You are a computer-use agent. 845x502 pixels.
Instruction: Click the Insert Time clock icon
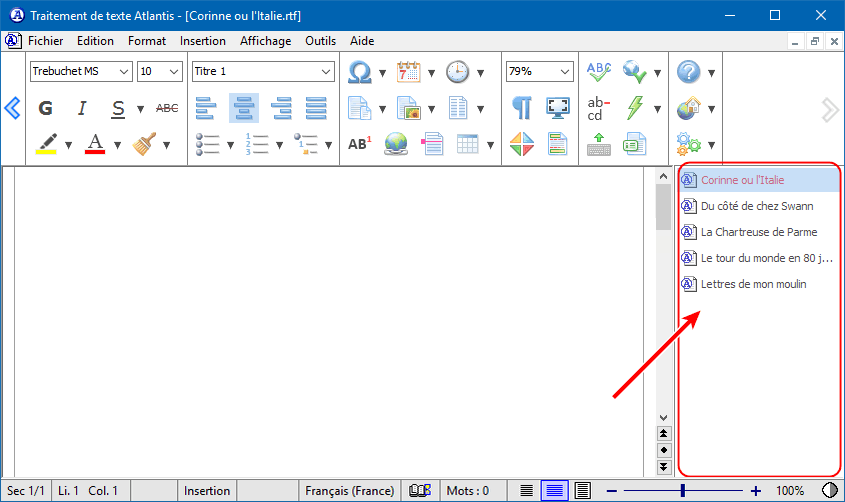coord(457,72)
